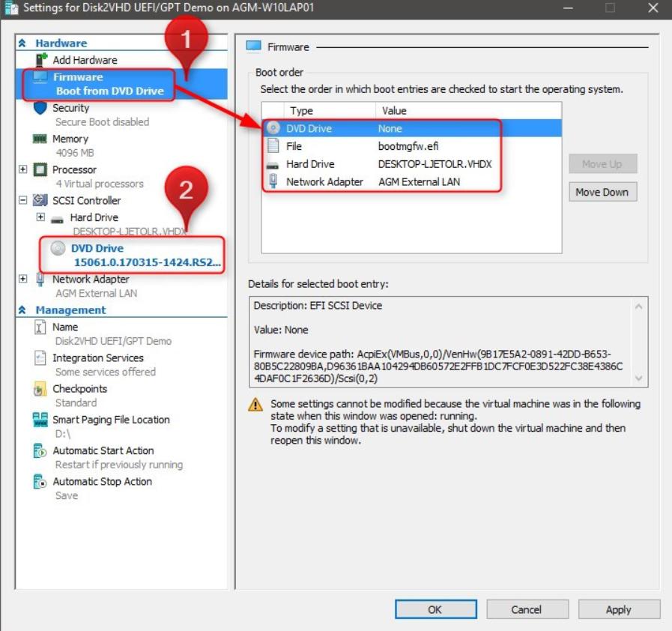Image resolution: width=672 pixels, height=631 pixels.
Task: Expand the Network Adapter tree node
Action: (23, 279)
